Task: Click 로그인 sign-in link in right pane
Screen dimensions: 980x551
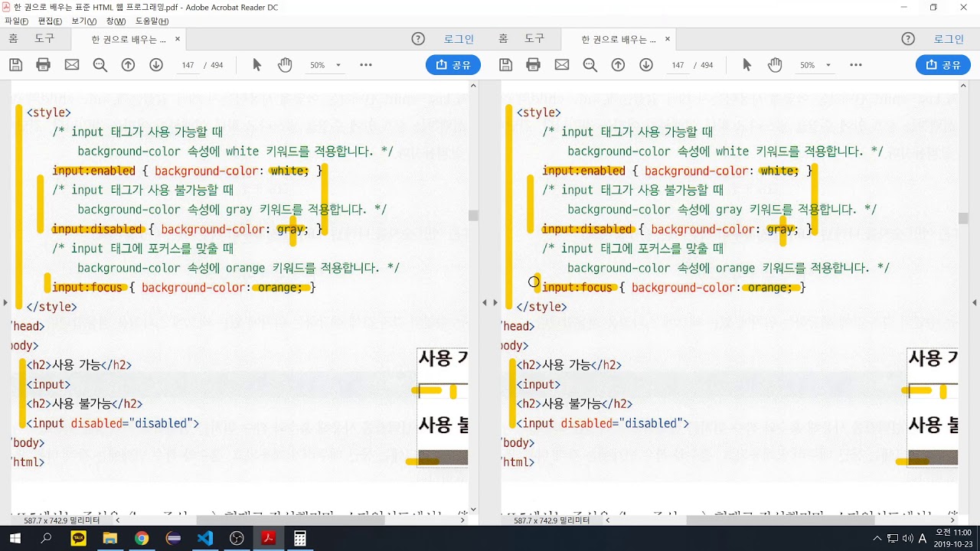Action: tap(949, 39)
